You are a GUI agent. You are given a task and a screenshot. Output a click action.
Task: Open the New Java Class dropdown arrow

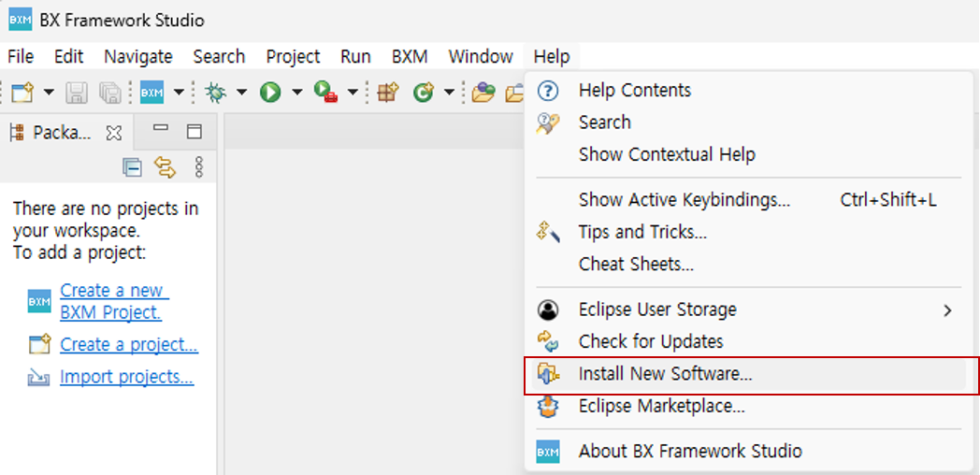tap(449, 93)
